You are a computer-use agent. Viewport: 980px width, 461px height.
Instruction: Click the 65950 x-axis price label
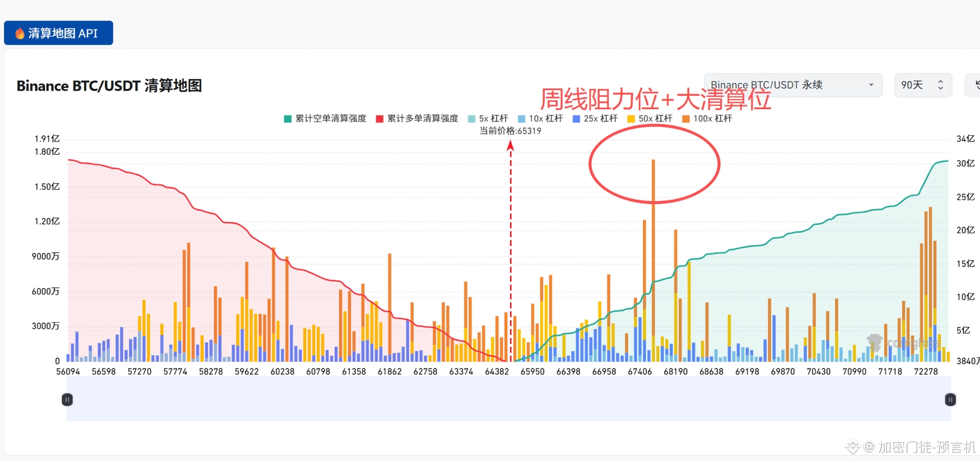[x=532, y=371]
